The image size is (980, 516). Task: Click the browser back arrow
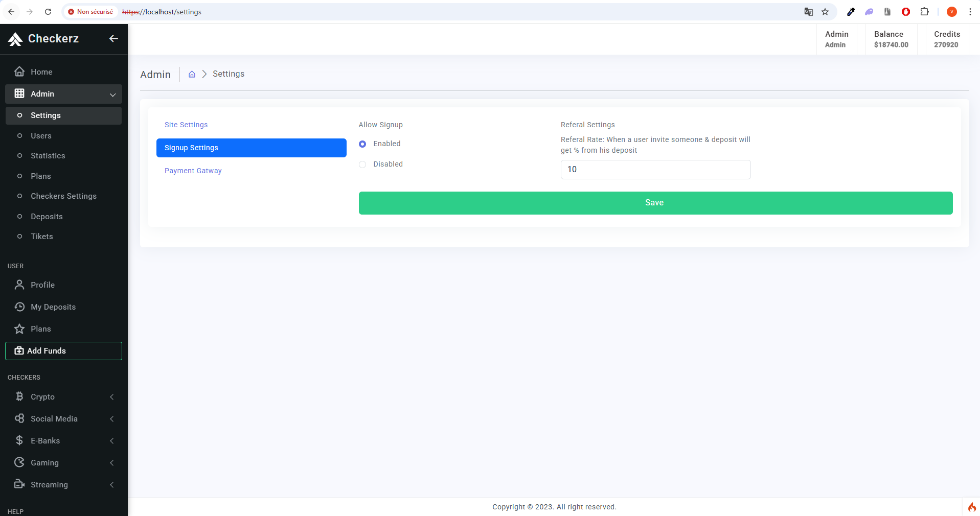[x=11, y=12]
